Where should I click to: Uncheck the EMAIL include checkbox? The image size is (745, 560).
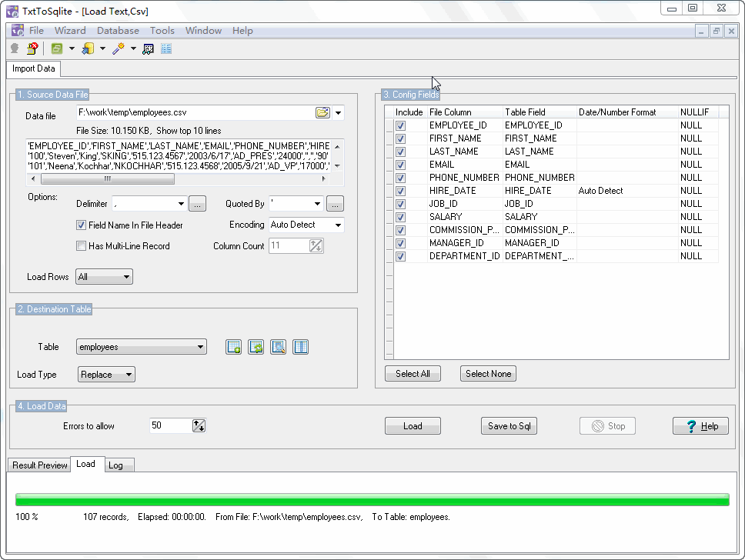400,165
